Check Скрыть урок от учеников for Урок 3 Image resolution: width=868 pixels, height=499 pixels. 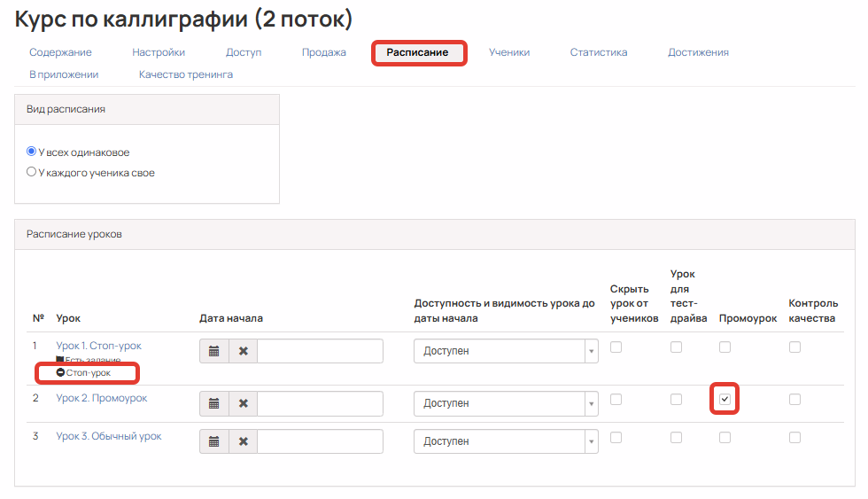pos(616,438)
